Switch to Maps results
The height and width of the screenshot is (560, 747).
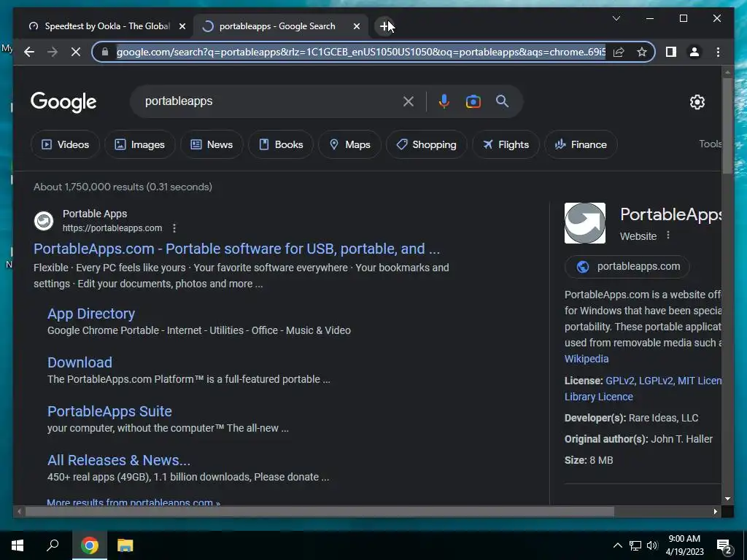tap(349, 144)
